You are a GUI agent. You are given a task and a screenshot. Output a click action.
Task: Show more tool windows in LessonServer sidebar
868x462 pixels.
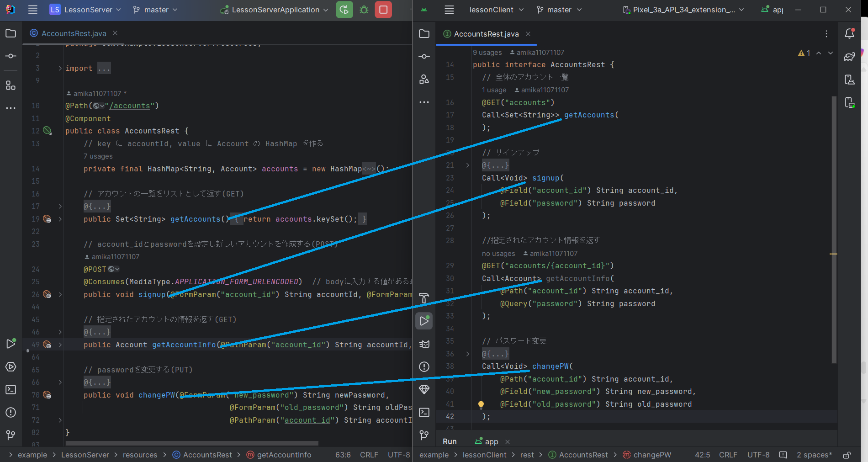(x=11, y=108)
